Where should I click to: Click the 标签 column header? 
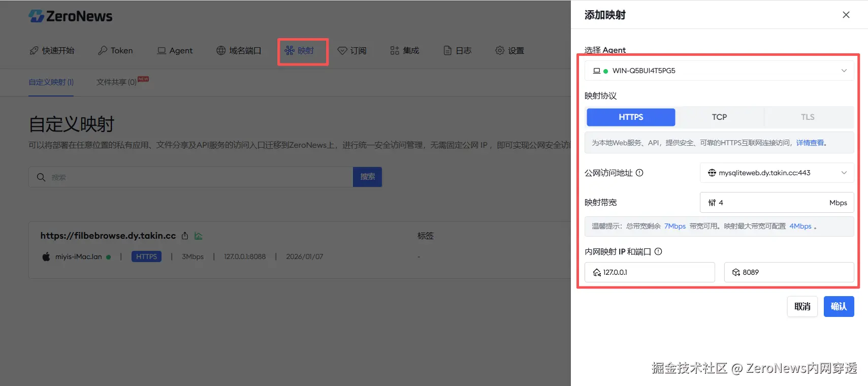pyautogui.click(x=425, y=236)
